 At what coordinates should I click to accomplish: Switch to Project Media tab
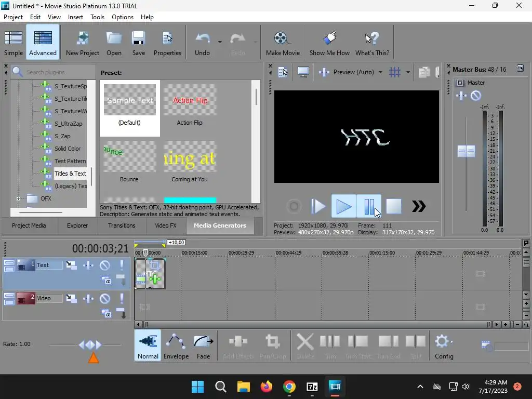click(29, 225)
